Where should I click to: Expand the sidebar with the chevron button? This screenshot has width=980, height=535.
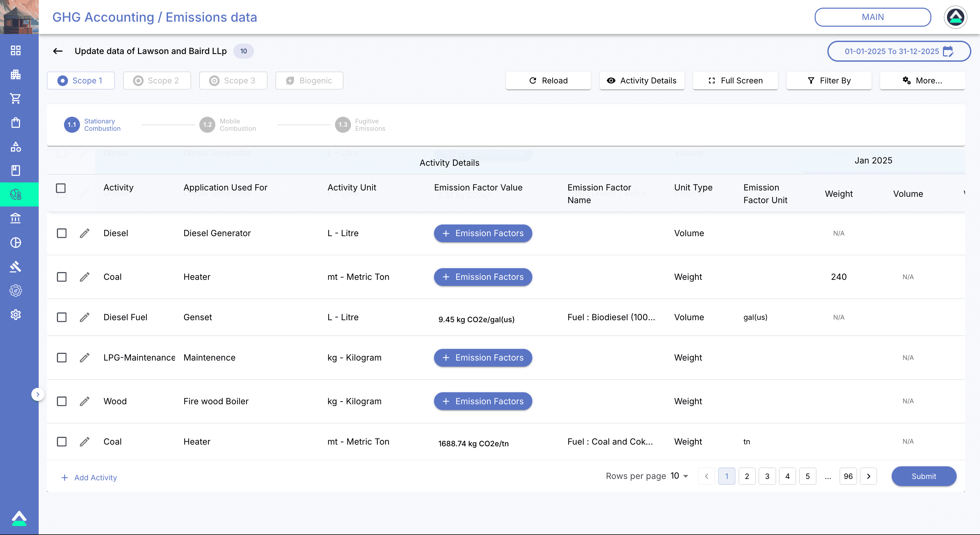38,395
